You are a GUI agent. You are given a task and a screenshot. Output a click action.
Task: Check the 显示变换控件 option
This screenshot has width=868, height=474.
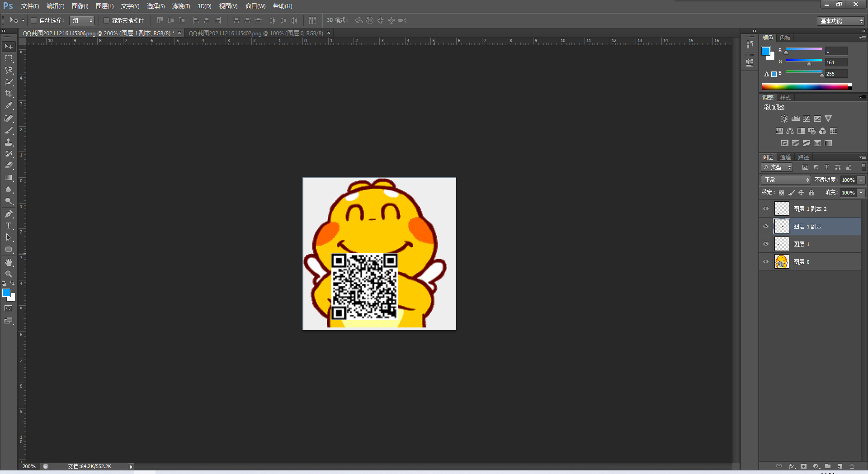pos(106,20)
